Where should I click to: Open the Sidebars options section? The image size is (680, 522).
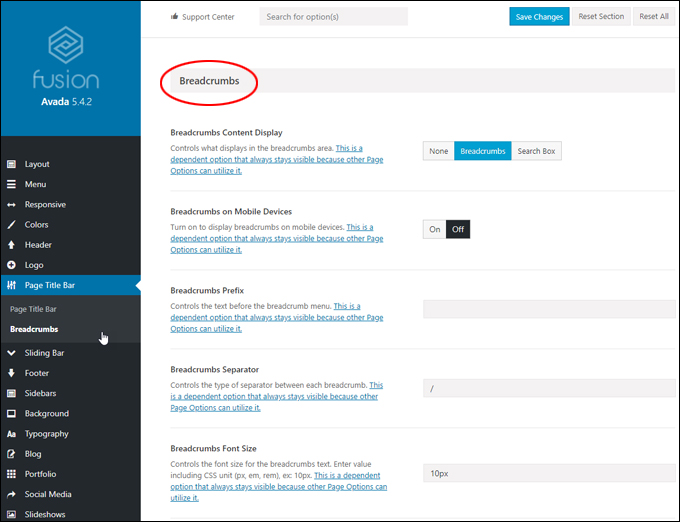(70, 393)
